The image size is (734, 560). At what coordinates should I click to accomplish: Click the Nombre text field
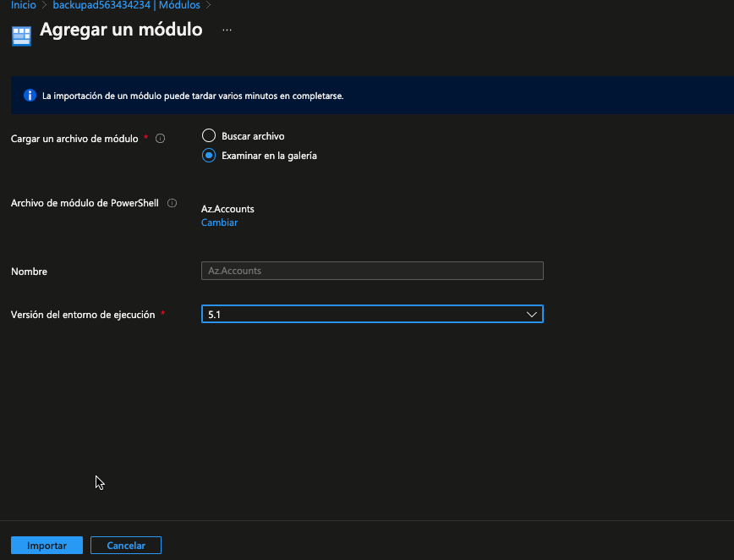tap(372, 271)
